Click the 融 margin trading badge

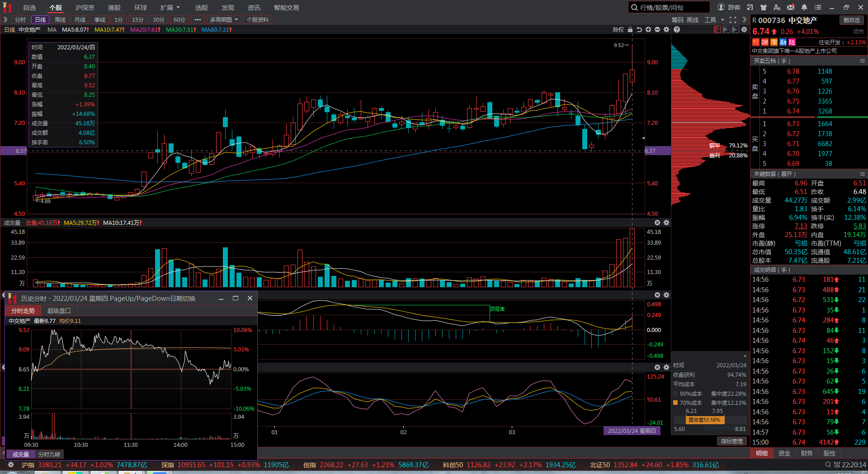click(783, 42)
